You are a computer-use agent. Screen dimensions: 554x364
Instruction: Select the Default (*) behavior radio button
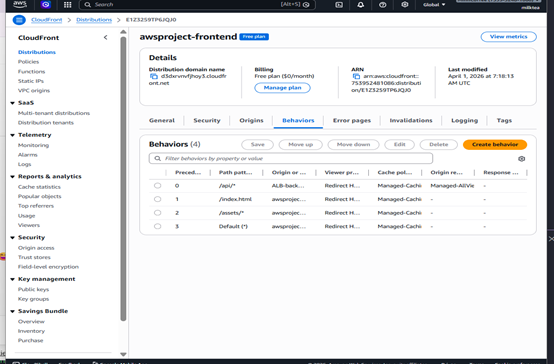tap(158, 226)
